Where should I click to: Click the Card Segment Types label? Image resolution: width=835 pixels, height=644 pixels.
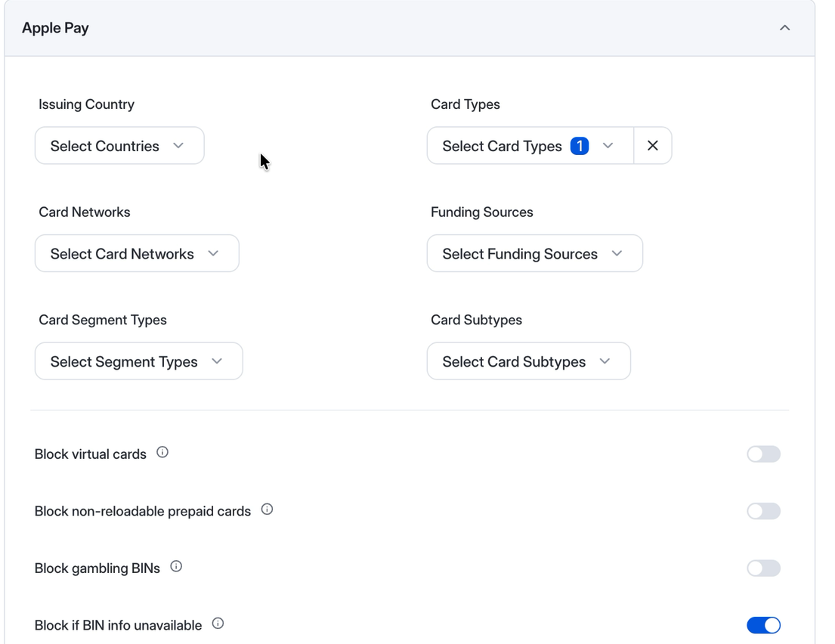[x=103, y=320]
